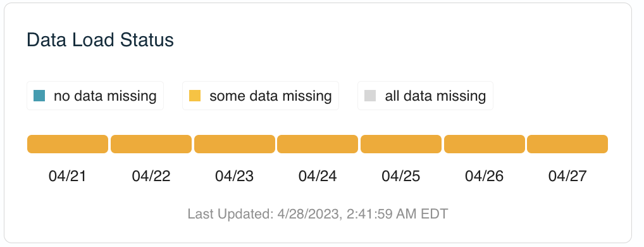Click the 04/27 date label

(567, 176)
